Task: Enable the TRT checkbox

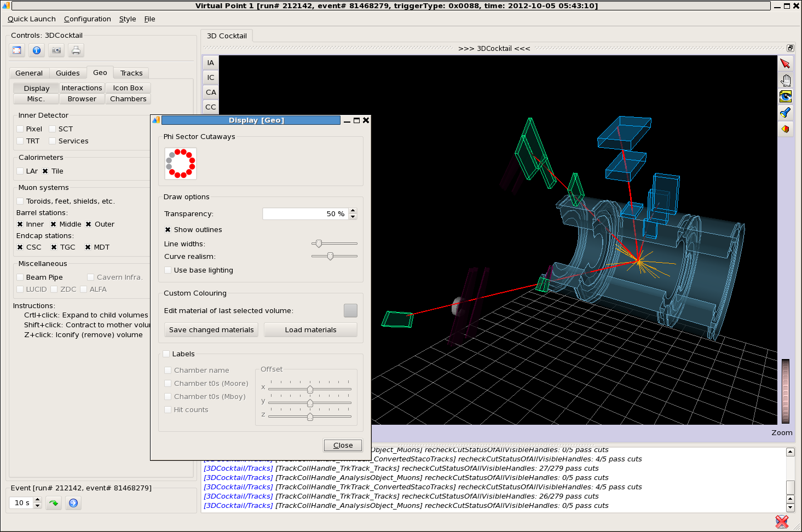Action: tap(20, 141)
